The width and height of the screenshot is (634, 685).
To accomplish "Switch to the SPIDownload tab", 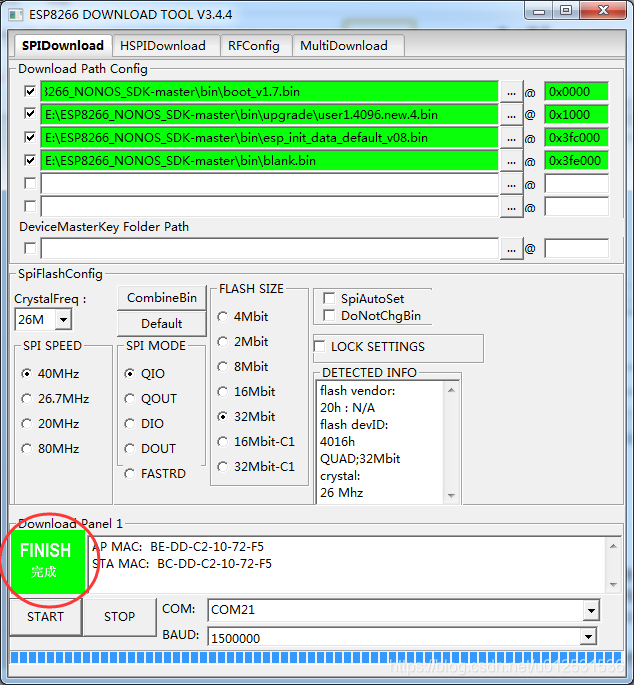I will 62,45.
